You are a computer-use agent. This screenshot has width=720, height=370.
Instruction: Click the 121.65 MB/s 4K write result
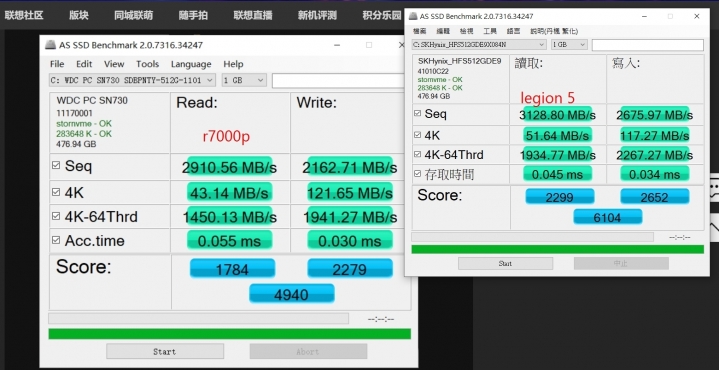pyautogui.click(x=350, y=192)
